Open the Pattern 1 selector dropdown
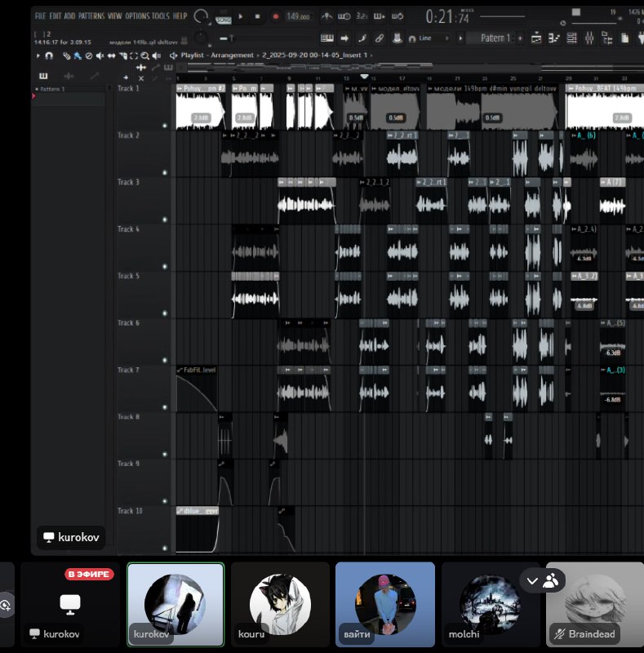The width and height of the screenshot is (644, 653). click(x=495, y=38)
